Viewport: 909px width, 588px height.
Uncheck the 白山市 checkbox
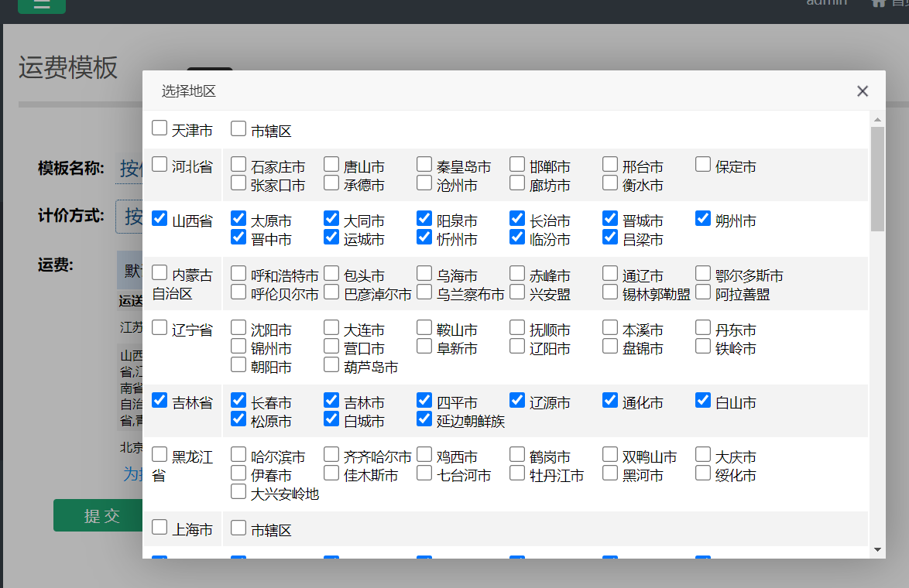702,400
